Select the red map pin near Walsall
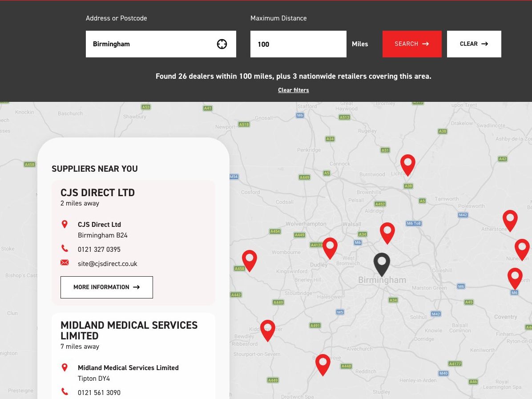The width and height of the screenshot is (532, 399). pyautogui.click(x=387, y=233)
